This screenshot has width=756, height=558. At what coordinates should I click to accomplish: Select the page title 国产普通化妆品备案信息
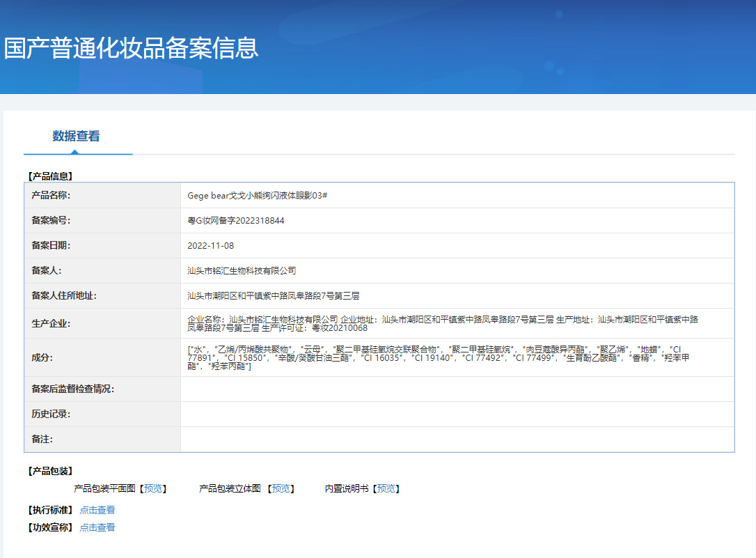[131, 48]
